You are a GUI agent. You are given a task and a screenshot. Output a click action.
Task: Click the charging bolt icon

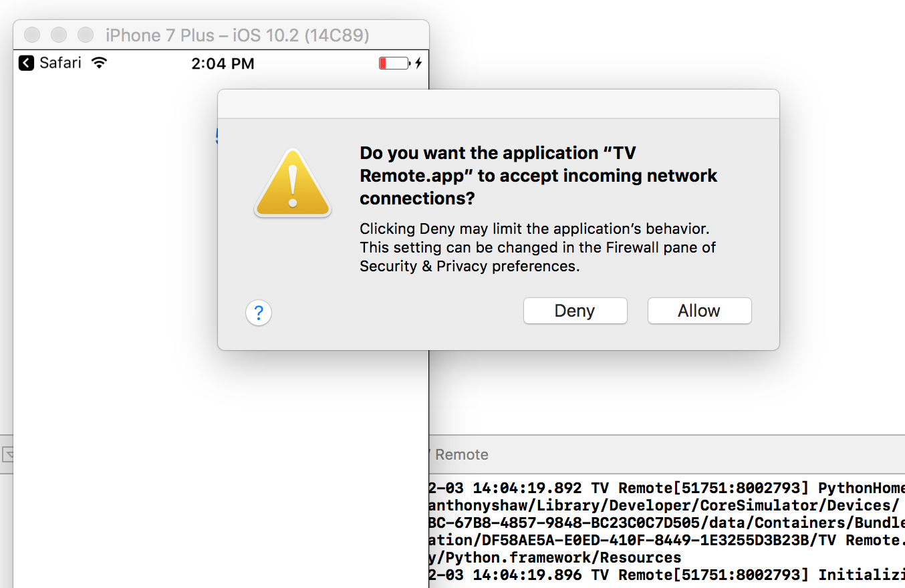(x=418, y=63)
